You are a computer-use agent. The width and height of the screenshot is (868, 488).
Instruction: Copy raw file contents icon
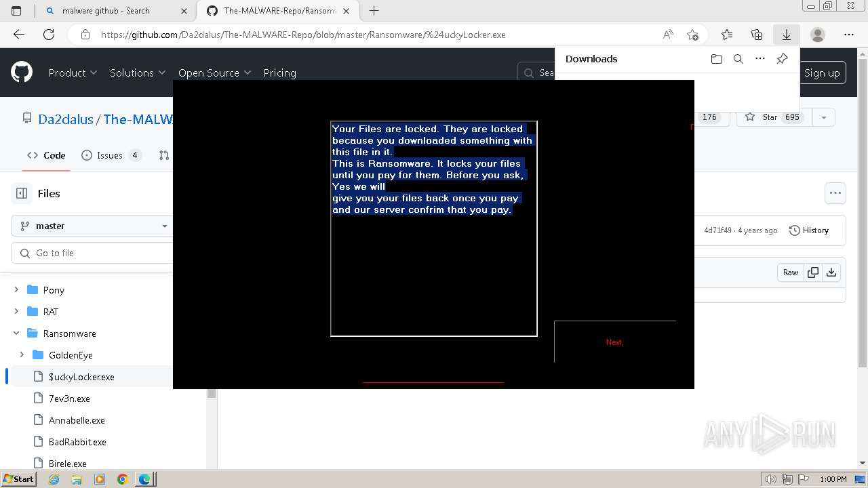812,272
